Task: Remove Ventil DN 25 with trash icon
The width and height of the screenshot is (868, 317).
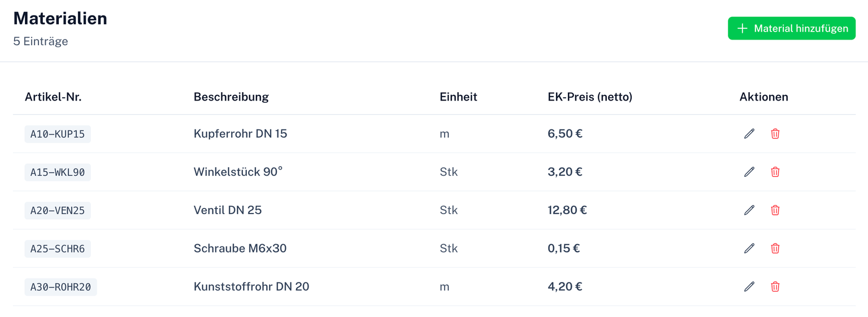Action: [x=775, y=210]
